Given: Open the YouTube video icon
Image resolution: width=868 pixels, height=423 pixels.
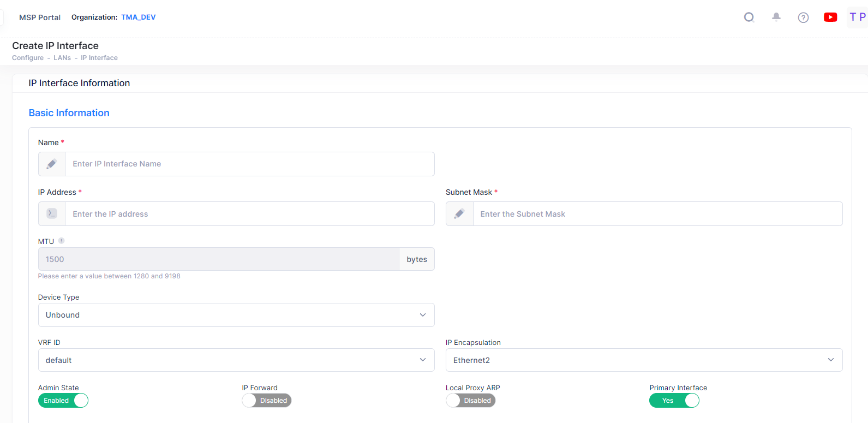Looking at the screenshot, I should [x=830, y=17].
